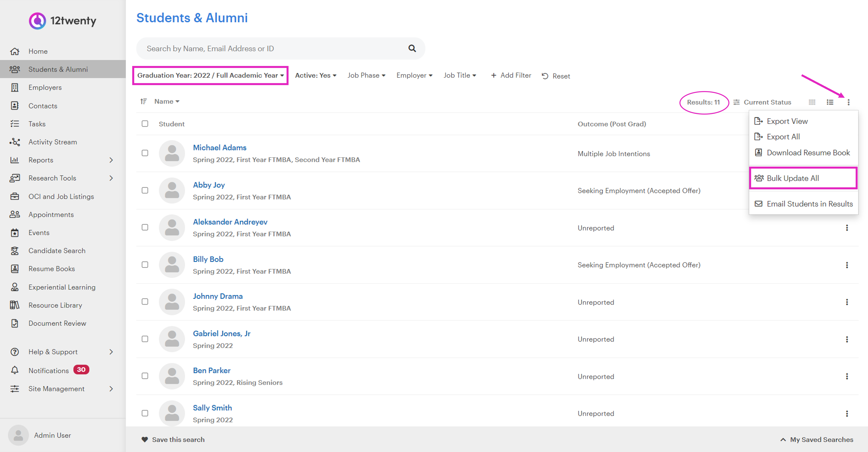Click the Research Tools icon
The height and width of the screenshot is (452, 868).
[15, 178]
